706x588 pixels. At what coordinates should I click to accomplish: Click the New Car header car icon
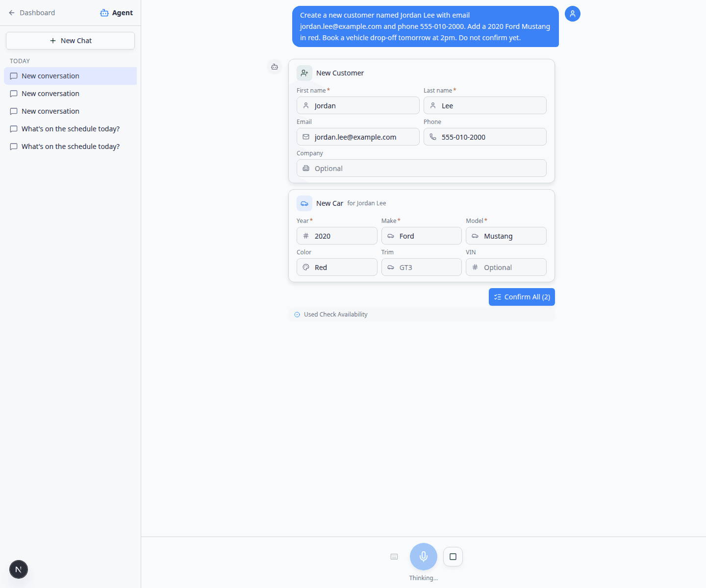[304, 203]
